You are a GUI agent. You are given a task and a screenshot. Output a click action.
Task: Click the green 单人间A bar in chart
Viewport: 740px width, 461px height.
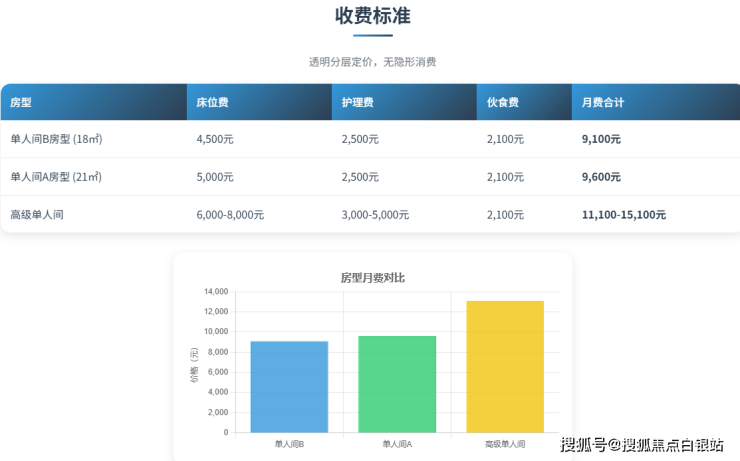[397, 384]
